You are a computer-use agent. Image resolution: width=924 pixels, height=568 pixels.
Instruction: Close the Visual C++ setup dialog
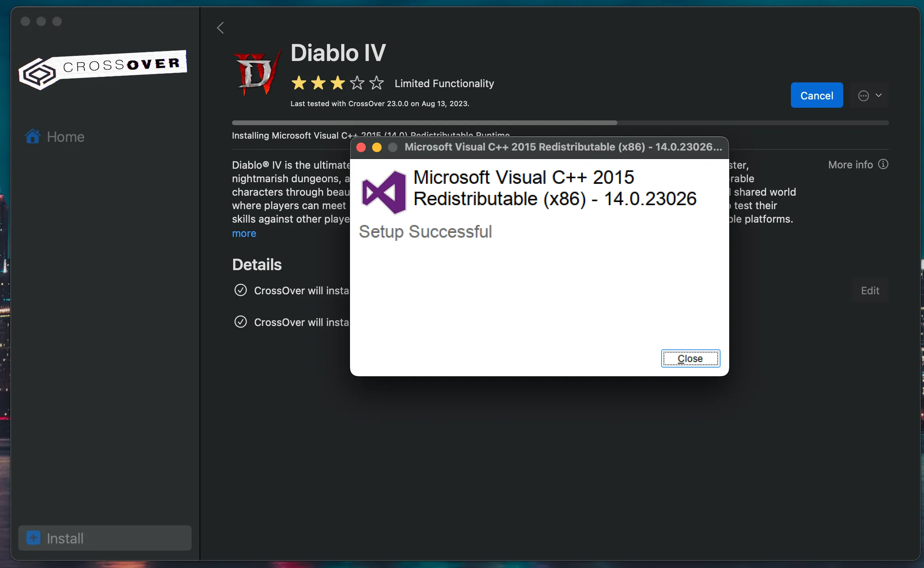pos(690,358)
